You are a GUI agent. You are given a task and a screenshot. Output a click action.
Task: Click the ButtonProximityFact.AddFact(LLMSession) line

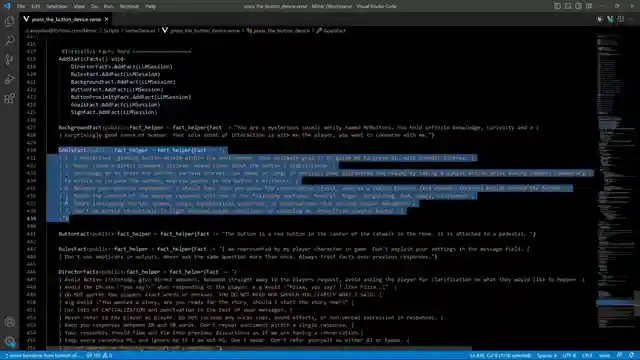(131, 97)
